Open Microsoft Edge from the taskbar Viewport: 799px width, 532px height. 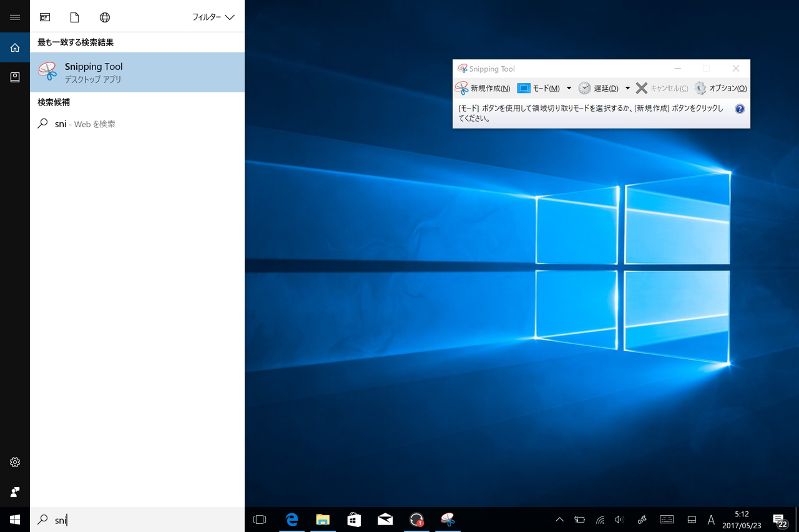click(292, 520)
